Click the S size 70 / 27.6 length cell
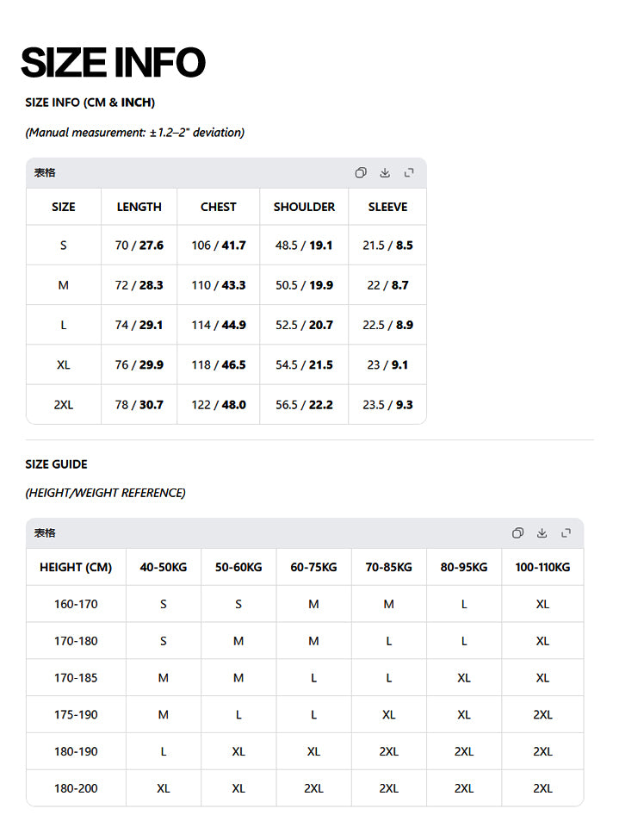The image size is (644, 815). coord(139,246)
